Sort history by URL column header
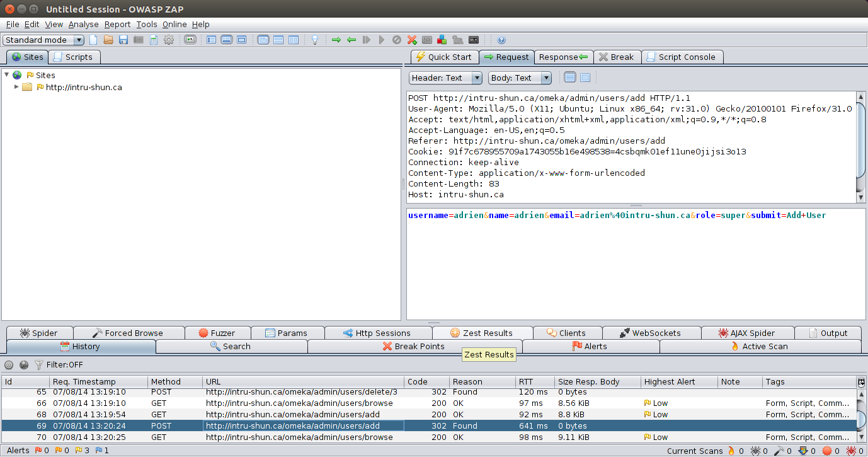Image resolution: width=868 pixels, height=457 pixels. (303, 381)
